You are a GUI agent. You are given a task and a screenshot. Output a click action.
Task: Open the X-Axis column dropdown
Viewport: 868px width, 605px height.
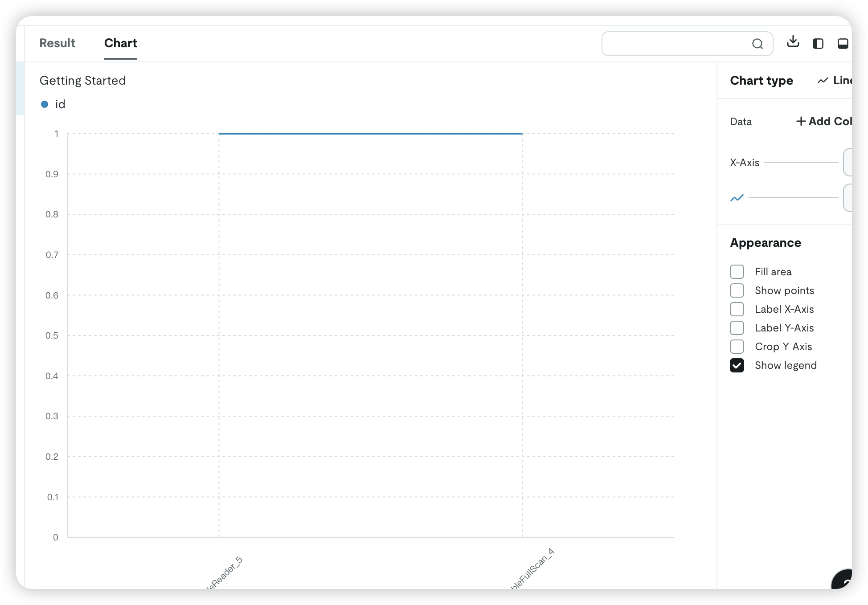pyautogui.click(x=847, y=162)
